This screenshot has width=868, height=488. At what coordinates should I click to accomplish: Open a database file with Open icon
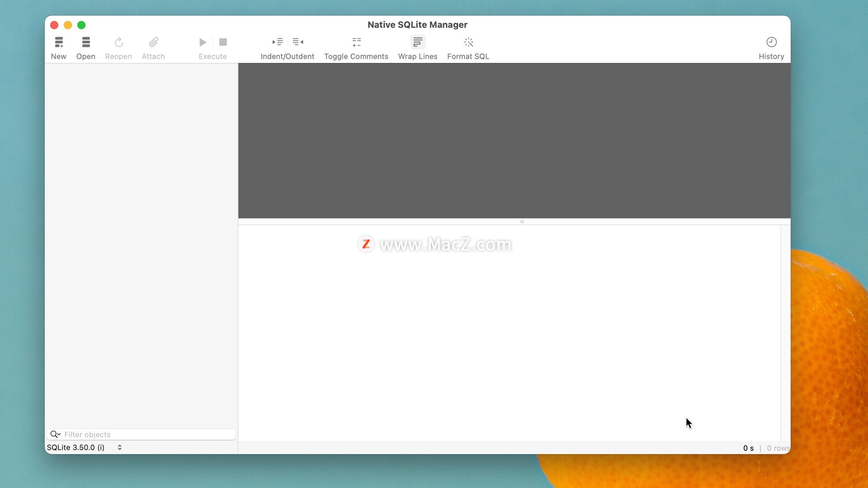[86, 42]
